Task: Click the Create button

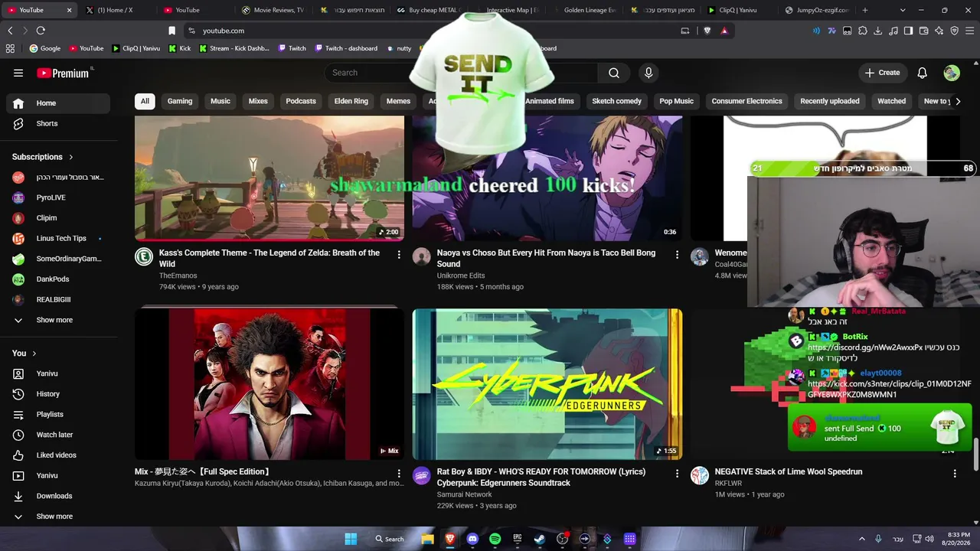Action: pyautogui.click(x=883, y=73)
